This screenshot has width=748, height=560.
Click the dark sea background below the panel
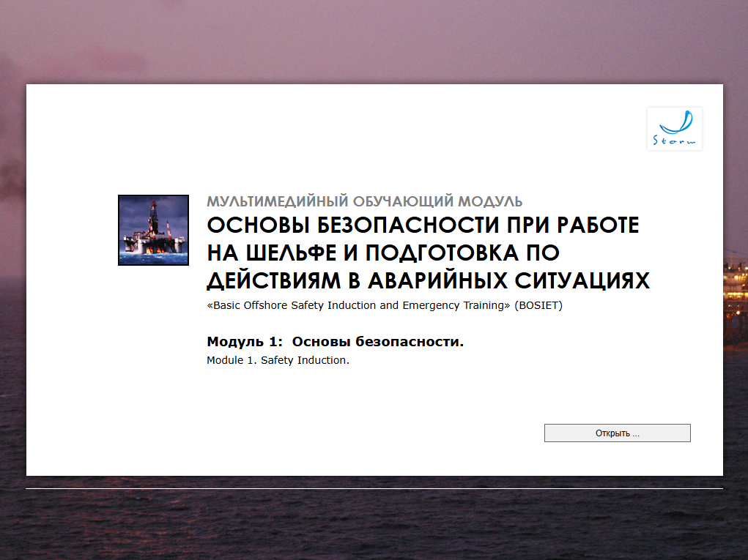(x=374, y=523)
